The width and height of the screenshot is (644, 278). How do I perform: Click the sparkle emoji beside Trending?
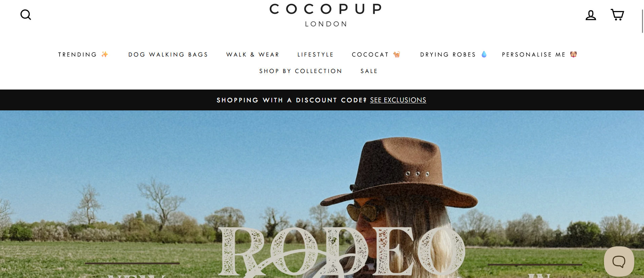[x=105, y=55]
